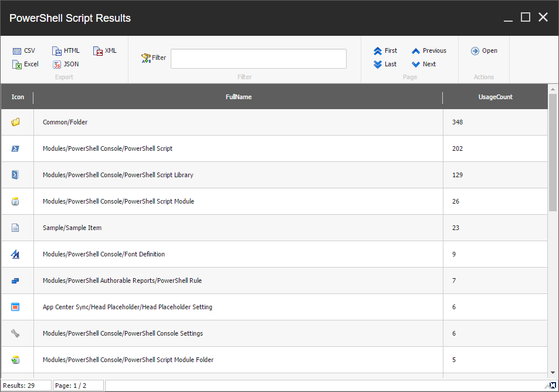Select PowerShell Script Library row text
Viewport: 559px width, 392px height.
click(x=118, y=175)
